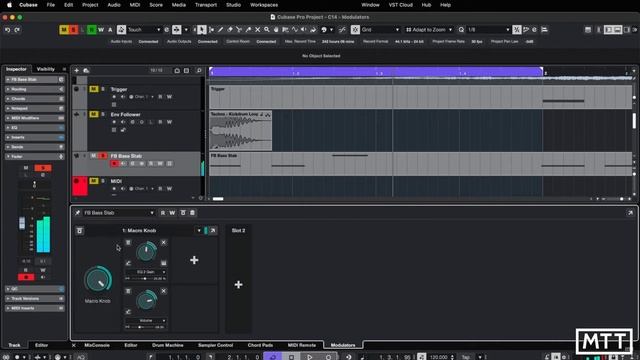Click the inspector channel volume fader

pos(22,223)
